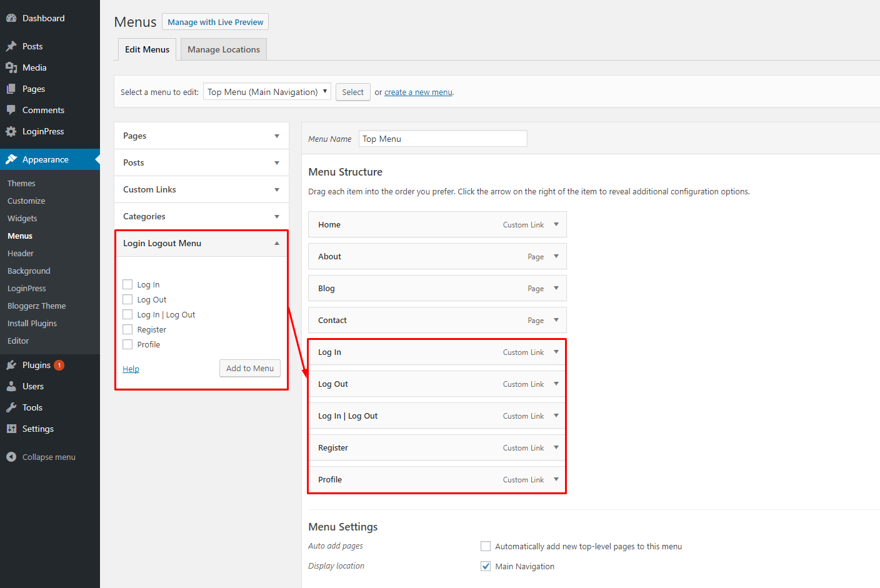Switch to the Manage Locations tab
880x588 pixels.
pos(223,49)
